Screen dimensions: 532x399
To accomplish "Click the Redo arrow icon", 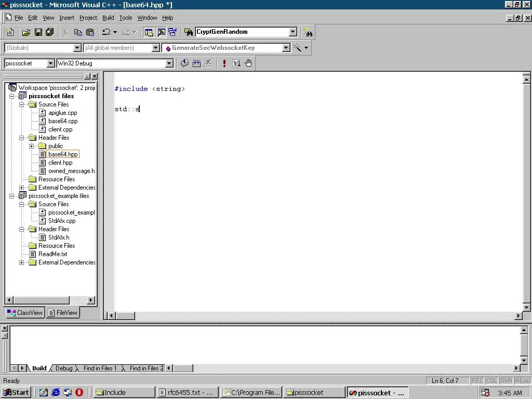I will click(x=126, y=32).
